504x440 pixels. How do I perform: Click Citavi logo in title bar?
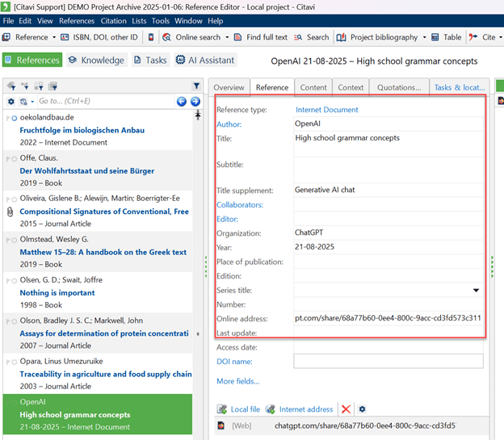pos(6,6)
